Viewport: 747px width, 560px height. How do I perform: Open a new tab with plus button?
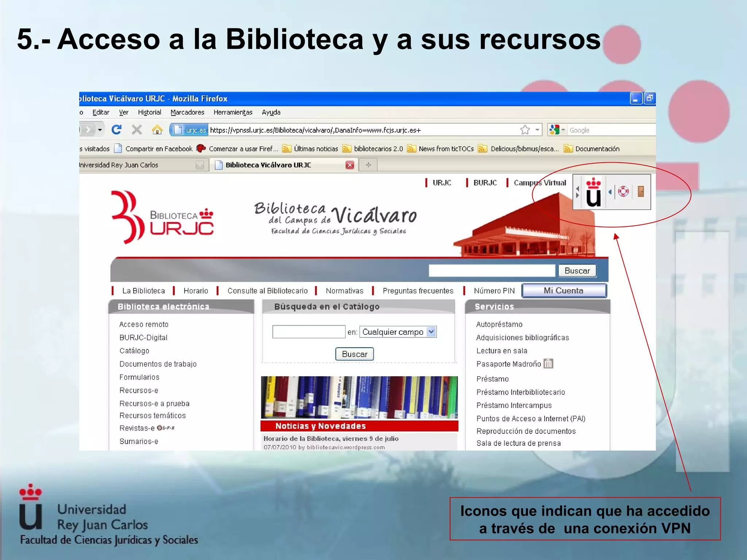point(368,165)
